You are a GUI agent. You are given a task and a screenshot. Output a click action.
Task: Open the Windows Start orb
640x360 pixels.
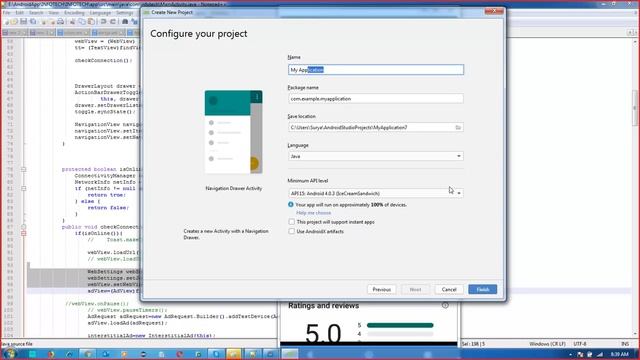pyautogui.click(x=9, y=354)
